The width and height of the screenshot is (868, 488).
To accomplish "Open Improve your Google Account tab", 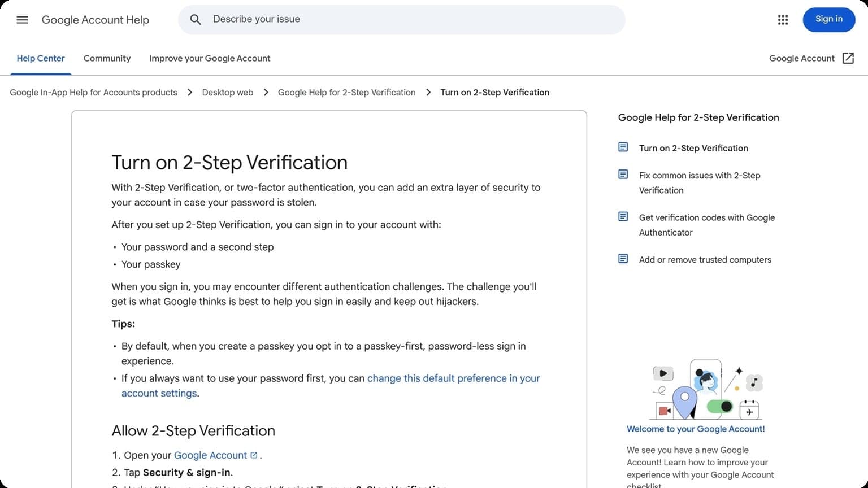I will click(210, 58).
